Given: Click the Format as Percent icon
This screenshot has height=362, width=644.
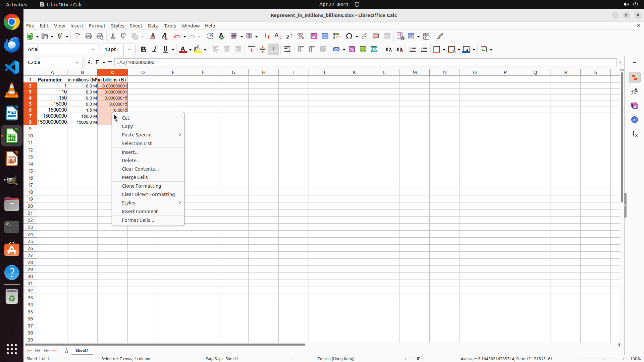Looking at the screenshot, I should pos(352,50).
